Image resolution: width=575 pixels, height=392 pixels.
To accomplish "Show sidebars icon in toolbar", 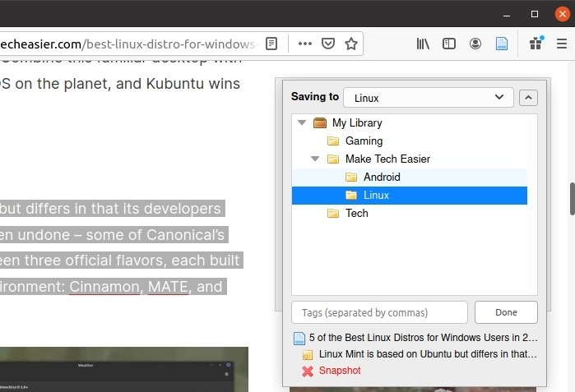I will click(449, 44).
